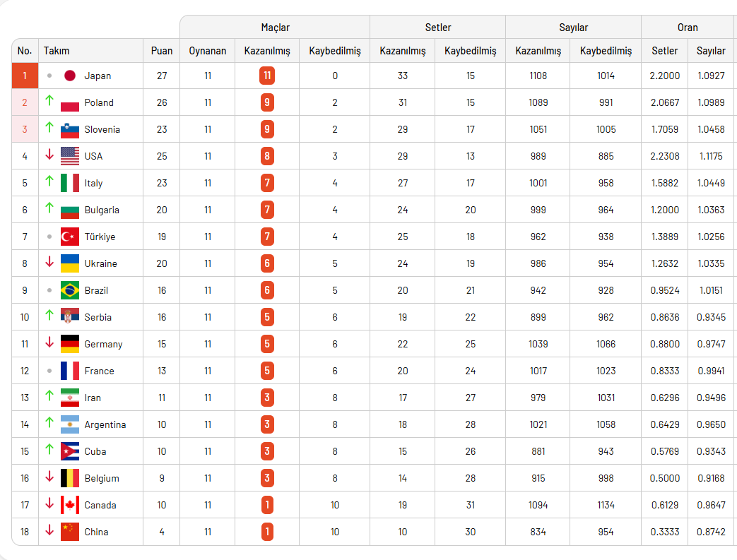This screenshot has width=737, height=560.
Task: Click the Oynanan column header
Action: click(x=207, y=51)
